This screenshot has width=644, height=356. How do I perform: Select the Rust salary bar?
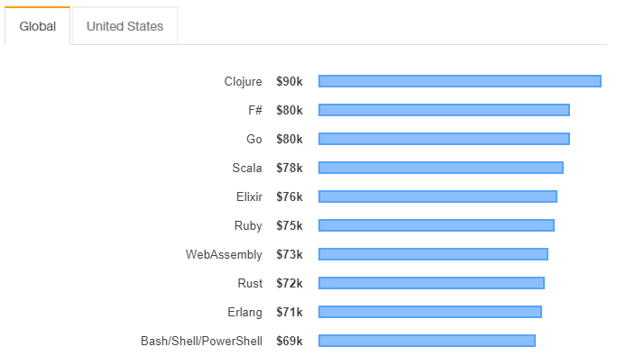(x=432, y=283)
